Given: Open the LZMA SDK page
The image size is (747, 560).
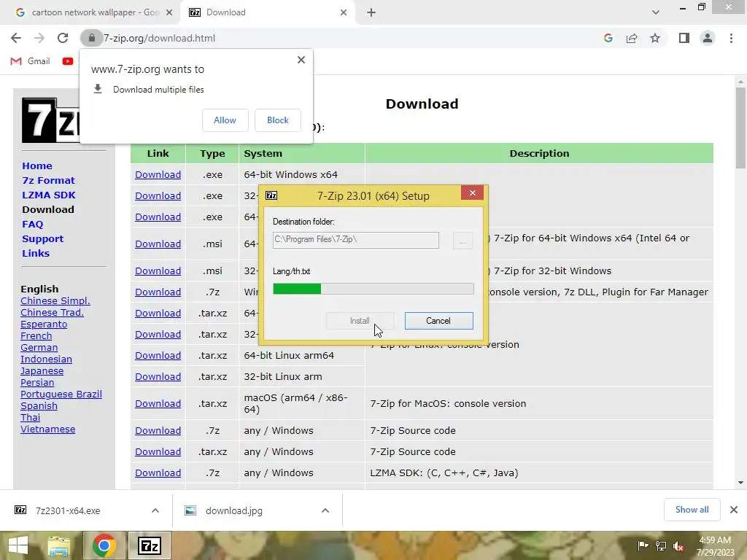Looking at the screenshot, I should click(49, 195).
